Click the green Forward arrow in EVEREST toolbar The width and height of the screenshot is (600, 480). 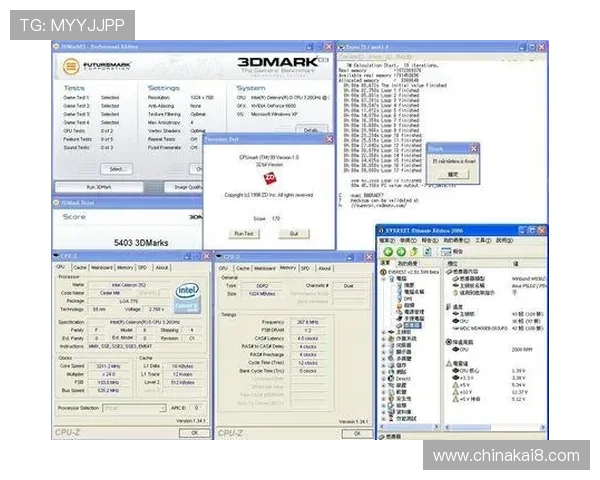(401, 251)
